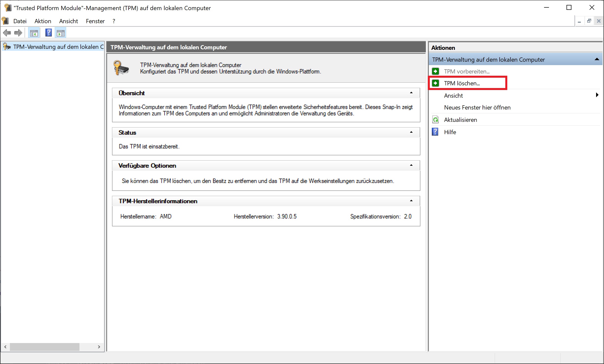
Task: Click the right arrow of the horizontal scrollbar
Action: (99, 347)
